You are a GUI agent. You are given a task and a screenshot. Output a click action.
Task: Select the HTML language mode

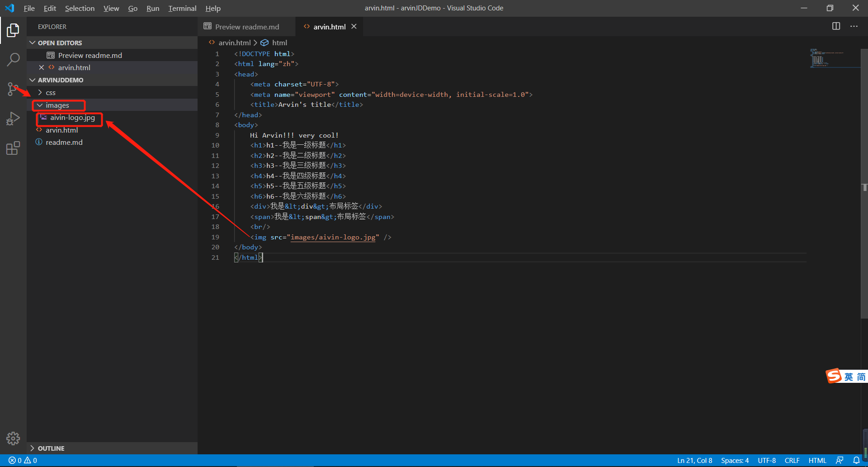coord(817,460)
